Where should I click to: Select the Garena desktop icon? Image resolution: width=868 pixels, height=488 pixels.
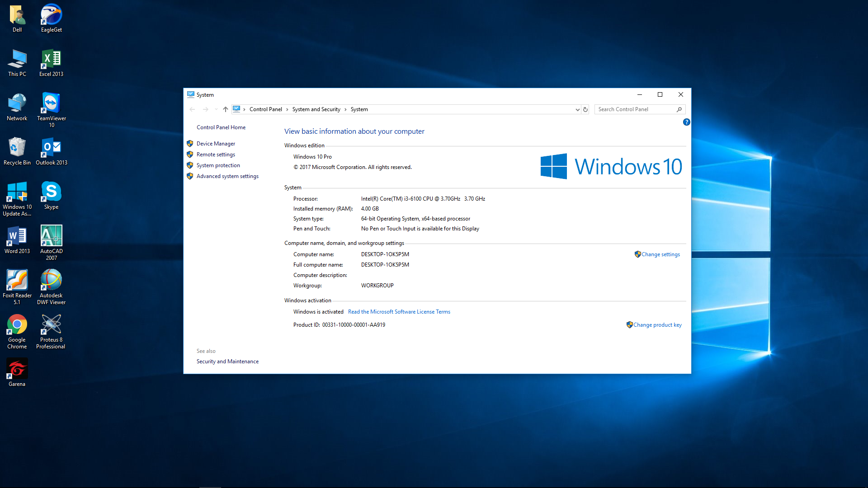[x=17, y=372]
